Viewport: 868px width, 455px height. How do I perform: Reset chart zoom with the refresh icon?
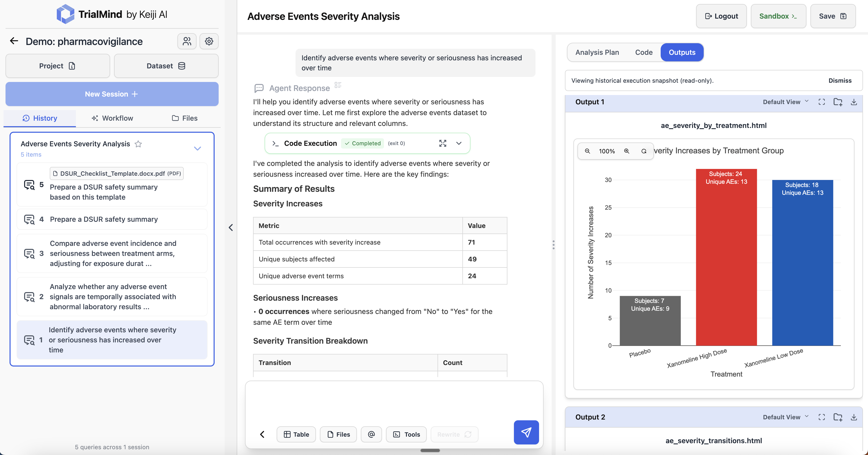[x=644, y=151]
